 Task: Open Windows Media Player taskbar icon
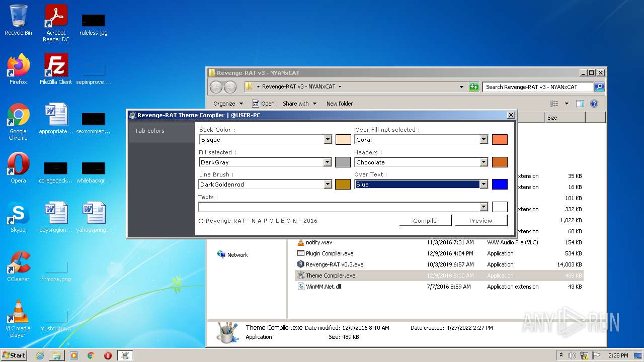coord(74,355)
